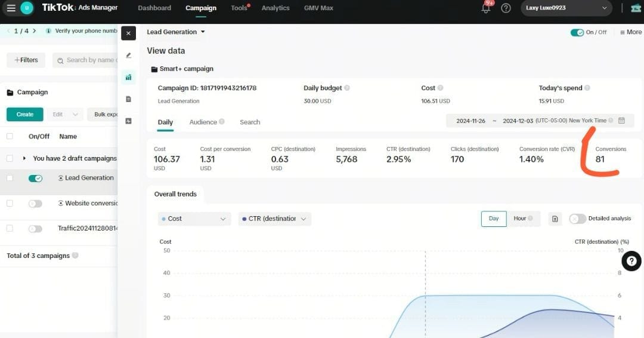Enable the Detailed analysis toggle

click(577, 219)
